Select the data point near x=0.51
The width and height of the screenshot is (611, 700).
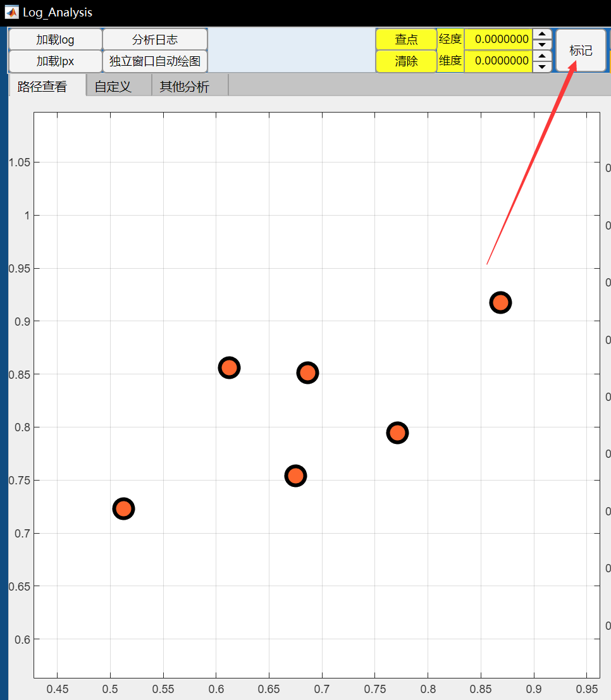pos(124,508)
